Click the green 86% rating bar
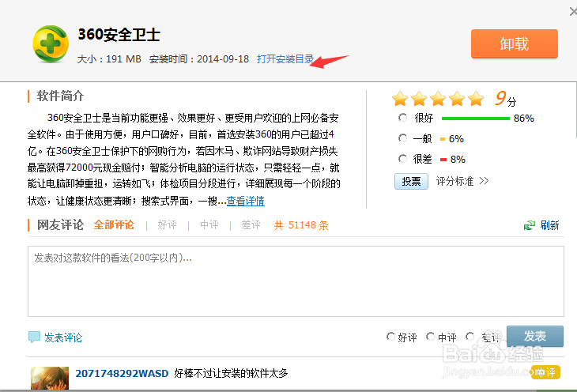The height and width of the screenshot is (392, 577). 476,119
